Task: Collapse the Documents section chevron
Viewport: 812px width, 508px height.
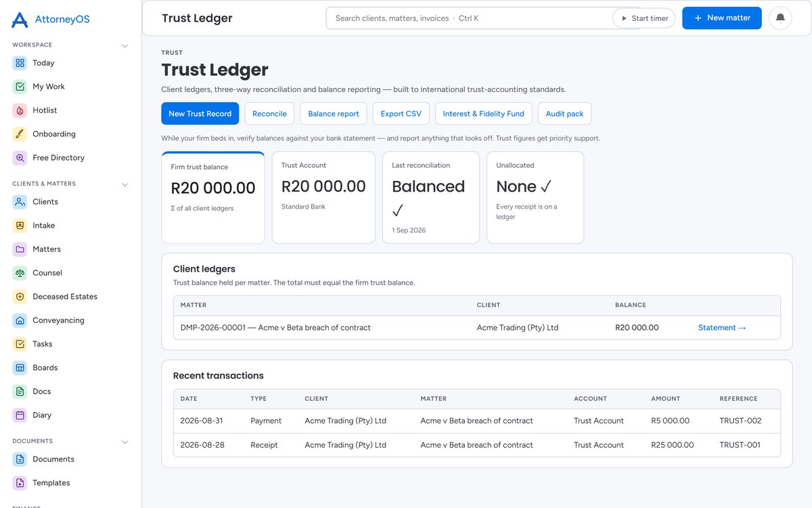Action: pos(125,442)
